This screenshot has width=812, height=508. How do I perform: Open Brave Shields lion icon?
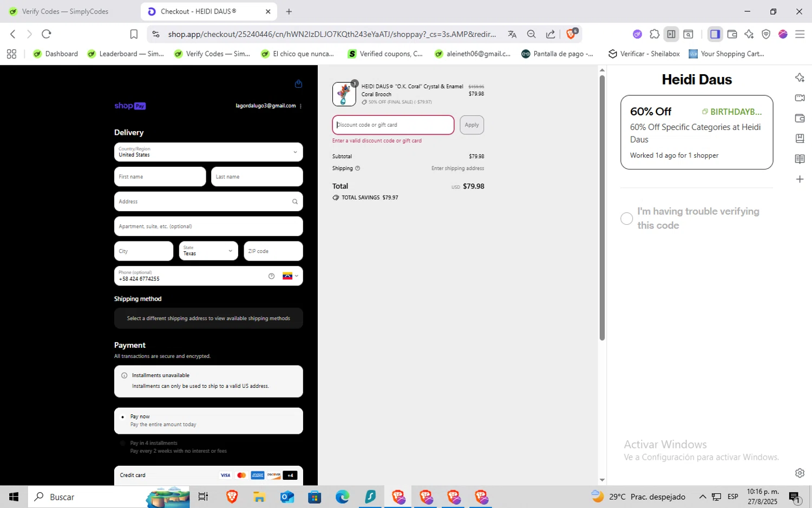[571, 34]
